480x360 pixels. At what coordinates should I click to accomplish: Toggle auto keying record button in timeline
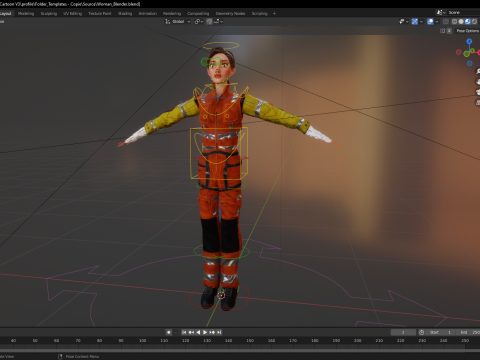point(169,332)
